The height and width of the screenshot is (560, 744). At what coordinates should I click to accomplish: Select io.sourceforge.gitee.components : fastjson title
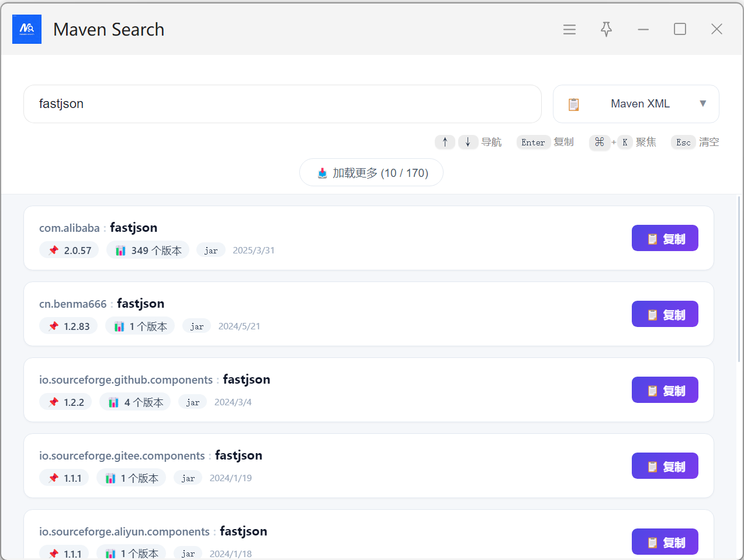click(x=151, y=455)
